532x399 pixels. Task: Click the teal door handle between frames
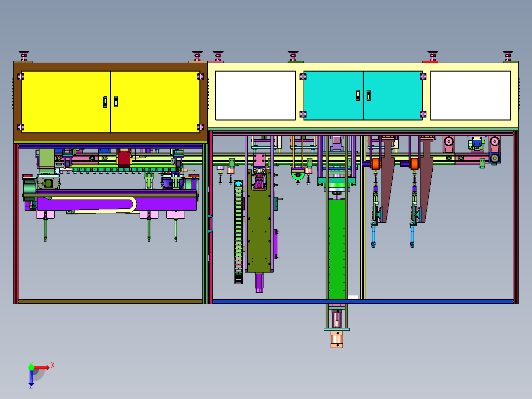210,223
